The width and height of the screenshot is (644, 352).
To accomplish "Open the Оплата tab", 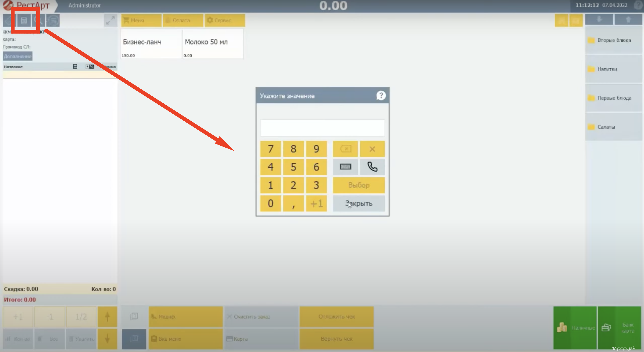I will [183, 20].
